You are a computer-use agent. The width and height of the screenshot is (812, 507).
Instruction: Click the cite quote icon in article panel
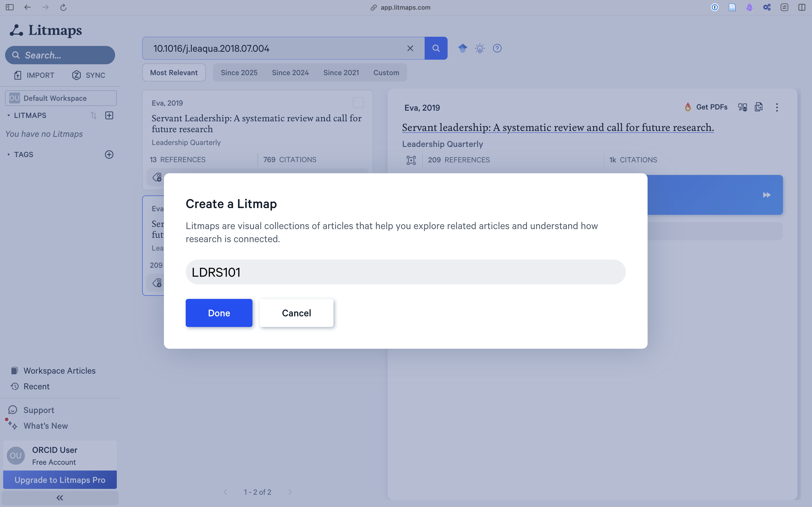(x=743, y=107)
